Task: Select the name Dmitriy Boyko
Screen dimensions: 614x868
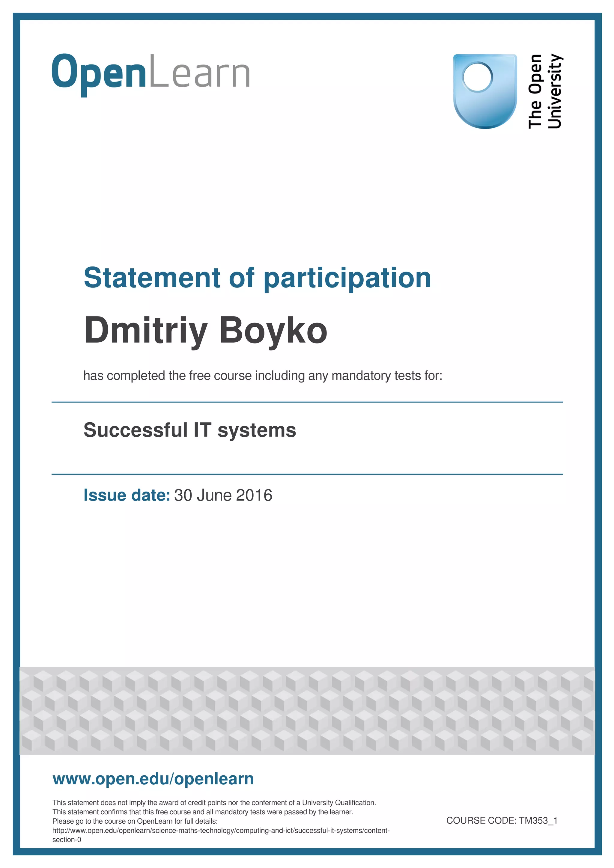Action: tap(205, 330)
